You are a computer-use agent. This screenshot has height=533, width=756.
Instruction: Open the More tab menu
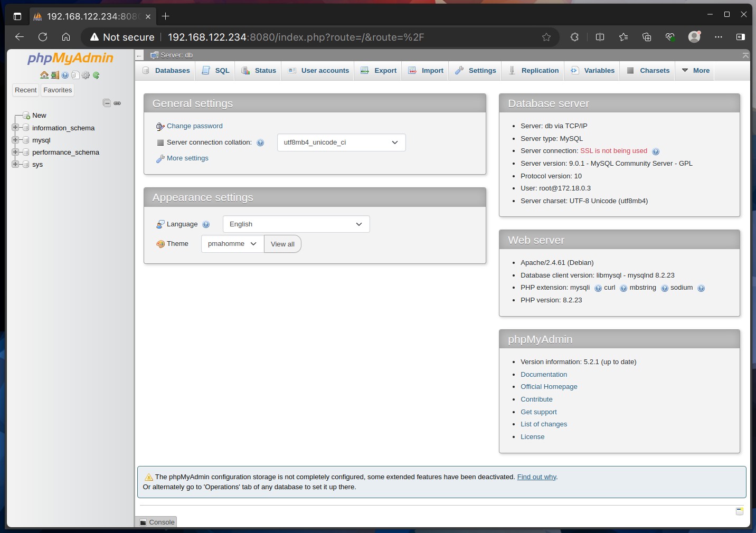point(695,71)
